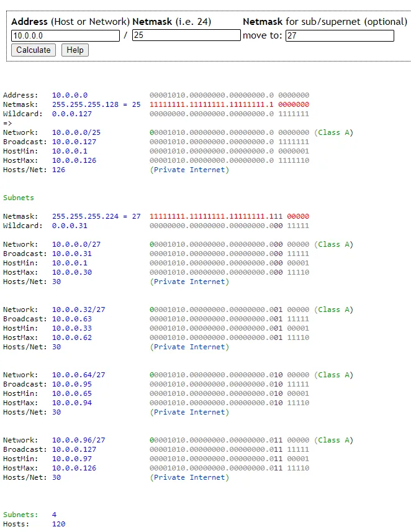Click the HostMin value 10.0.0.97
The image size is (411, 532).
72,459
